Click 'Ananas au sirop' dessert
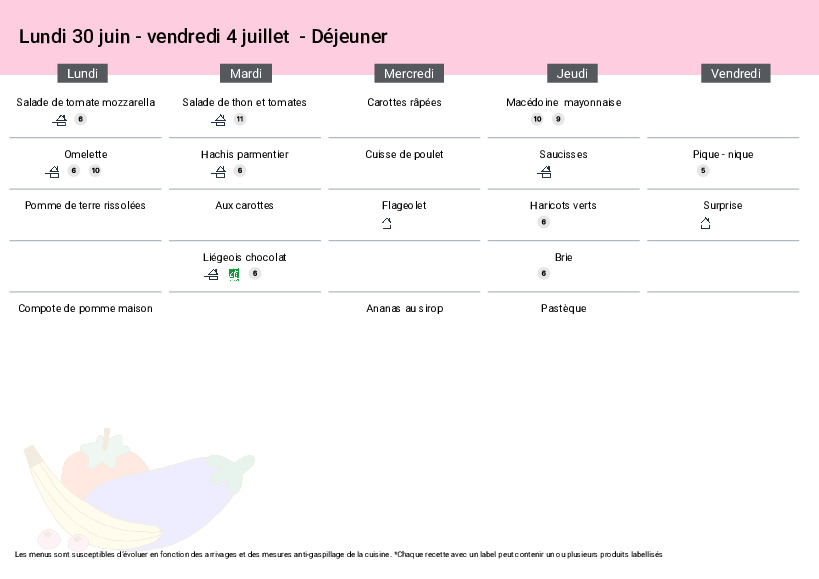This screenshot has height=579, width=819. coord(405,309)
